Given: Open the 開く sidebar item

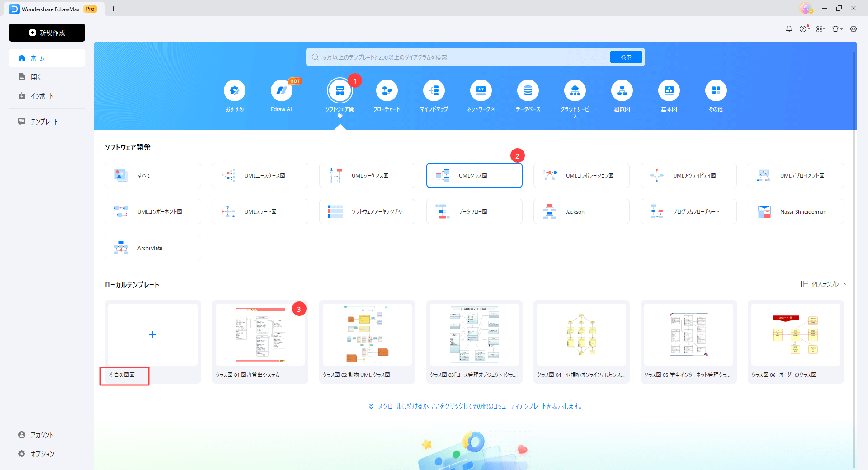Looking at the screenshot, I should 47,77.
